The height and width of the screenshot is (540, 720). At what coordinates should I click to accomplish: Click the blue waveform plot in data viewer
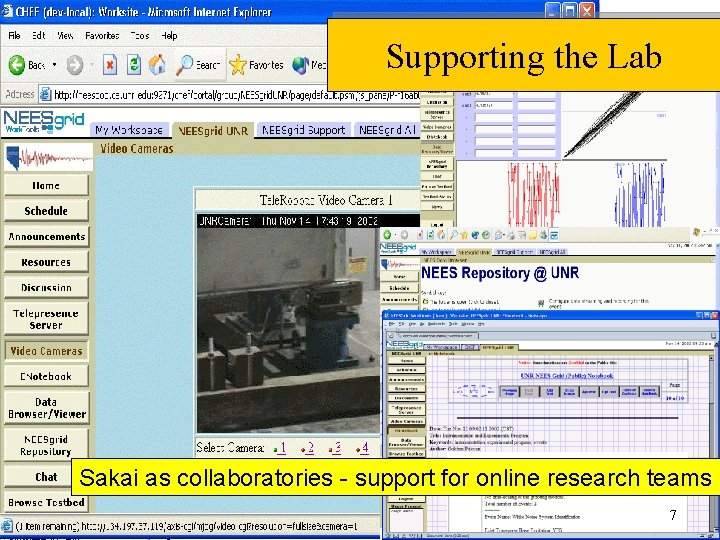pyautogui.click(x=640, y=194)
